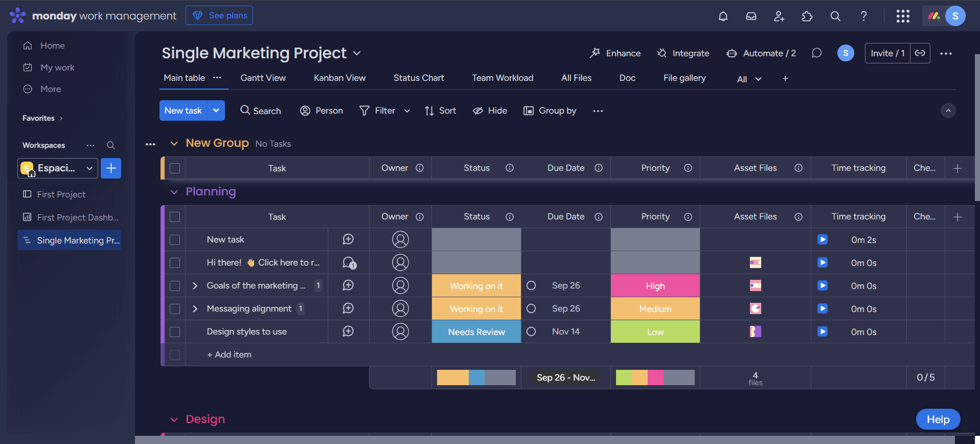Viewport: 980px width, 444px height.
Task: Click the invite members icon
Action: tap(779, 16)
